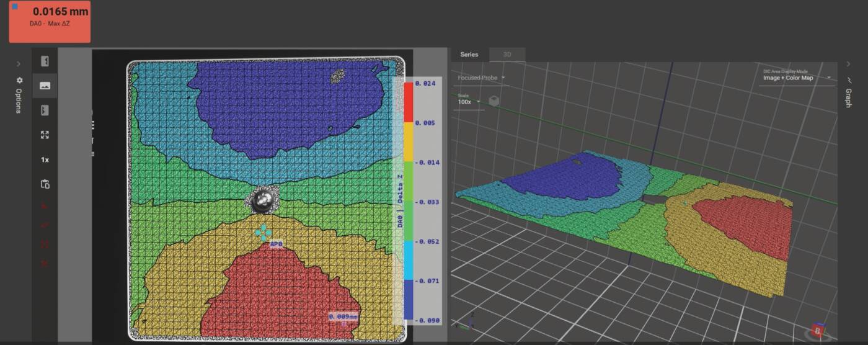Switch to the Series tab
This screenshot has width=868, height=345.
[x=469, y=55]
